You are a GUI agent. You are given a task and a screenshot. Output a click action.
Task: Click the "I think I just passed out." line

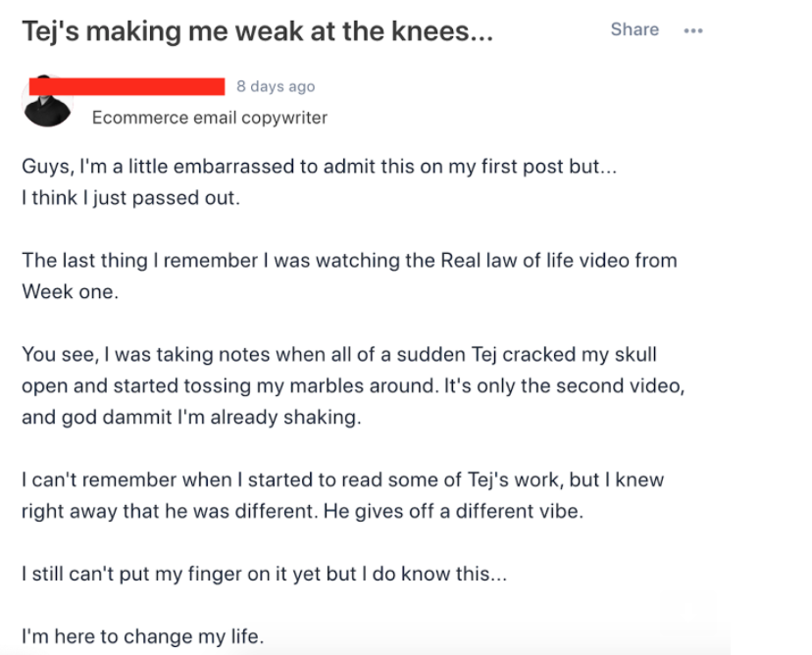click(x=130, y=197)
